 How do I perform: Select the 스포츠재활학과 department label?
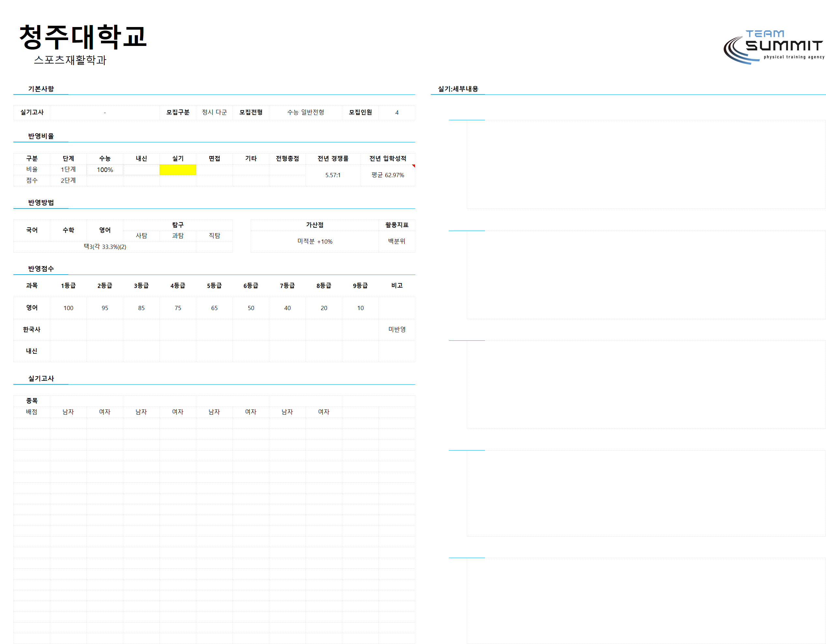pyautogui.click(x=70, y=60)
